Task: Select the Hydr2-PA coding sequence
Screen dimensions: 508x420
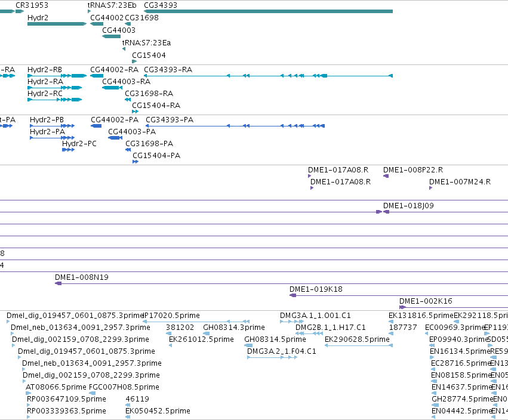Action: (x=52, y=138)
